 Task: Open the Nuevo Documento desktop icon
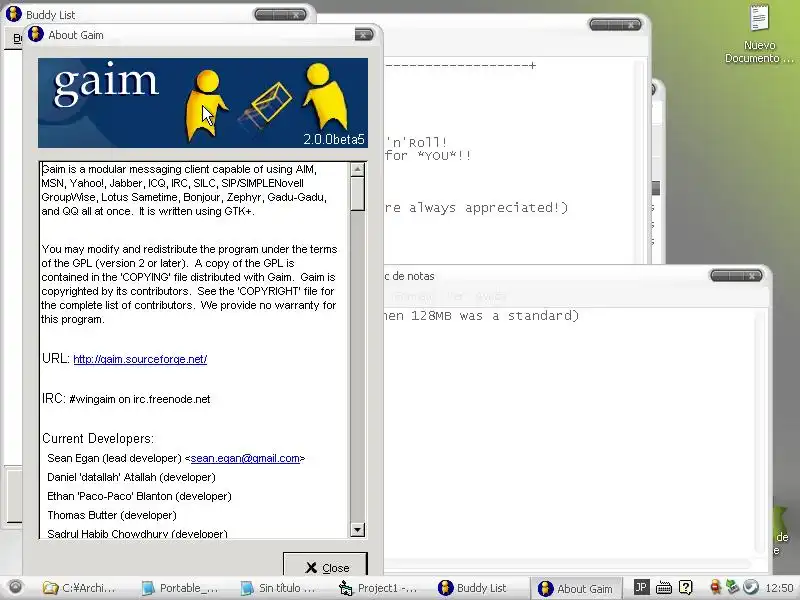759,35
